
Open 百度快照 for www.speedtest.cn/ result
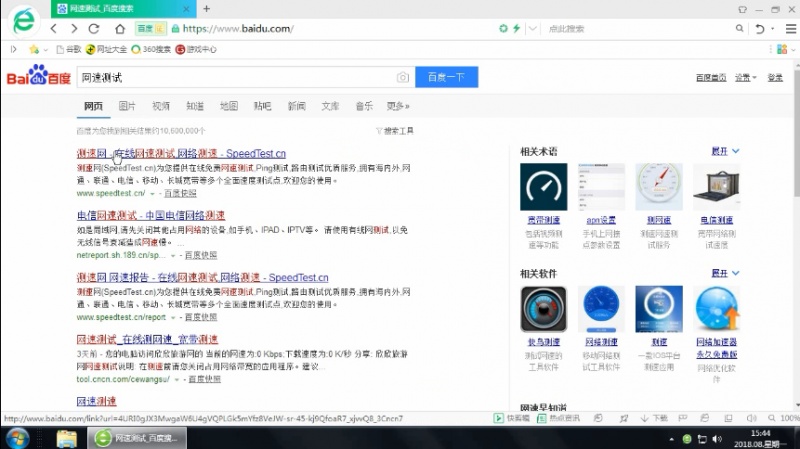(x=181, y=193)
